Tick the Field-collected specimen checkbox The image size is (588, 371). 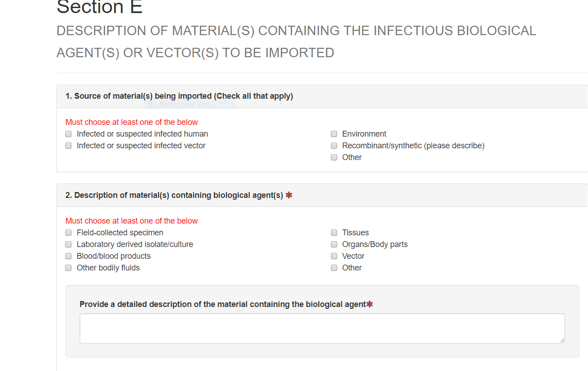click(x=68, y=233)
